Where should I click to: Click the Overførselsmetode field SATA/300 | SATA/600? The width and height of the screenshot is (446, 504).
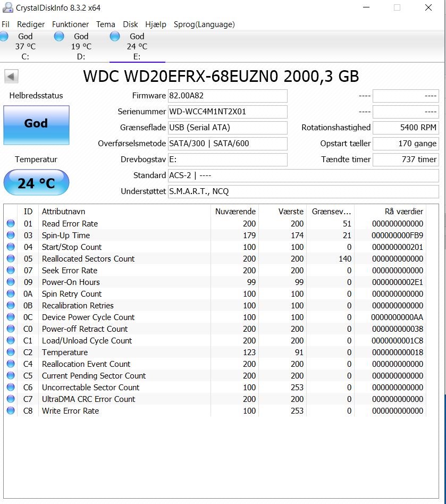[x=228, y=144]
